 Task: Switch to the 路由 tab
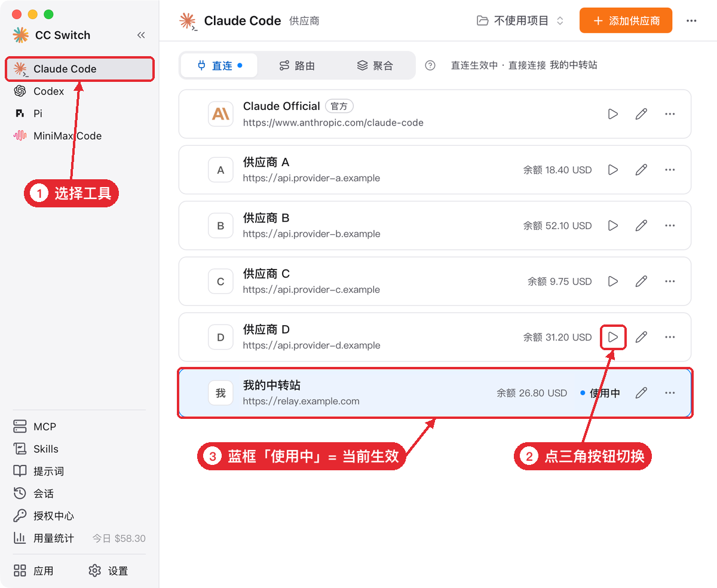pos(297,66)
